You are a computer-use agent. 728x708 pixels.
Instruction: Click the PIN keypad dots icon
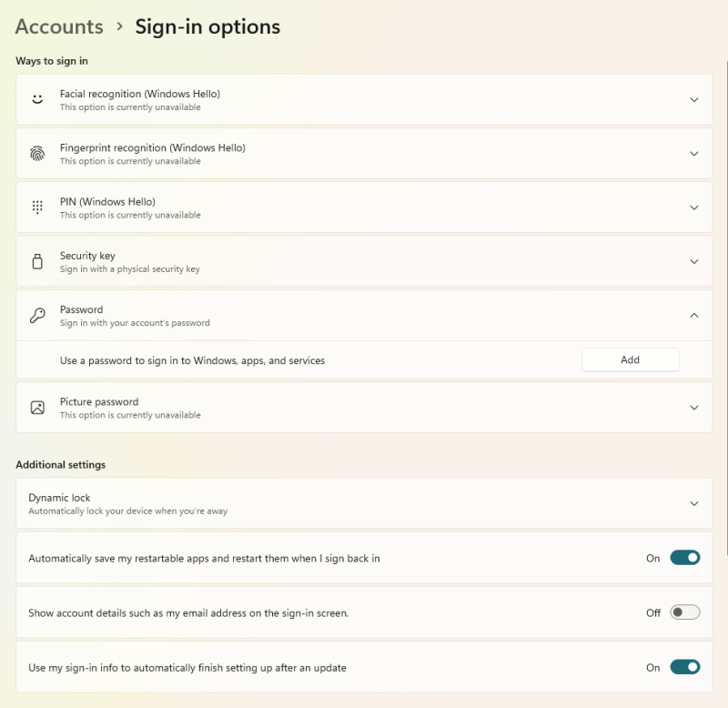(37, 207)
